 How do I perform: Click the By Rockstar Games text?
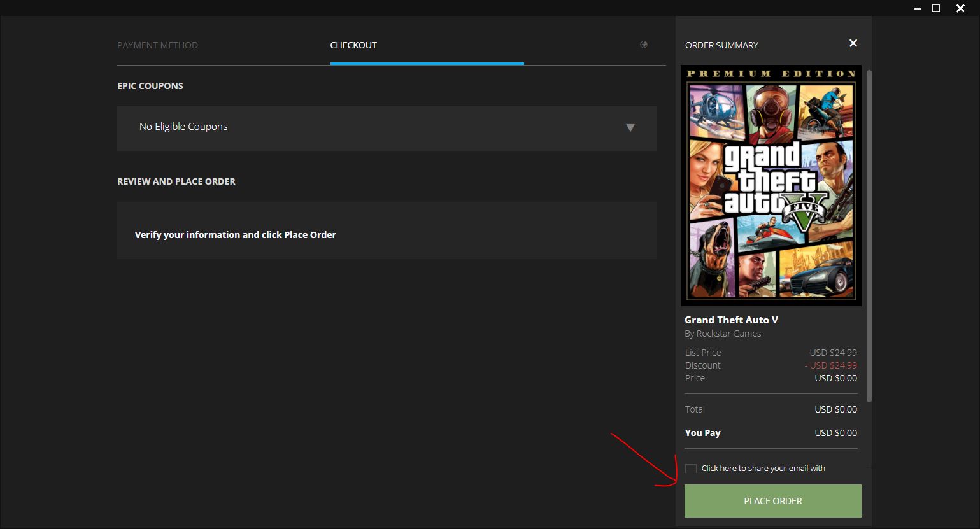[x=723, y=334]
